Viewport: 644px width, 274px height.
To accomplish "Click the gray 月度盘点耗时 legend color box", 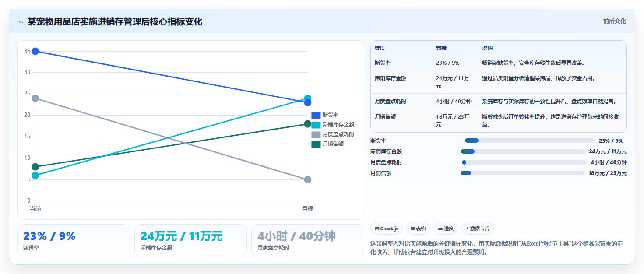I will 316,134.
